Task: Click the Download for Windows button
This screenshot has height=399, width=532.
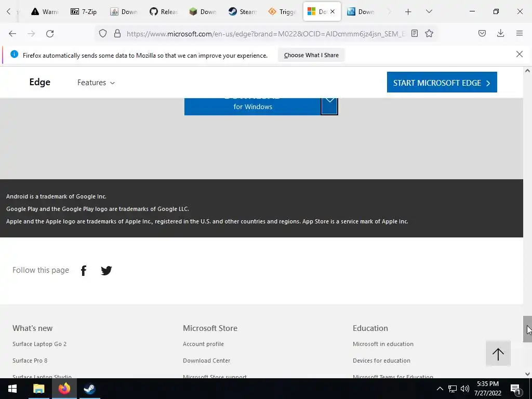Action: point(252,106)
